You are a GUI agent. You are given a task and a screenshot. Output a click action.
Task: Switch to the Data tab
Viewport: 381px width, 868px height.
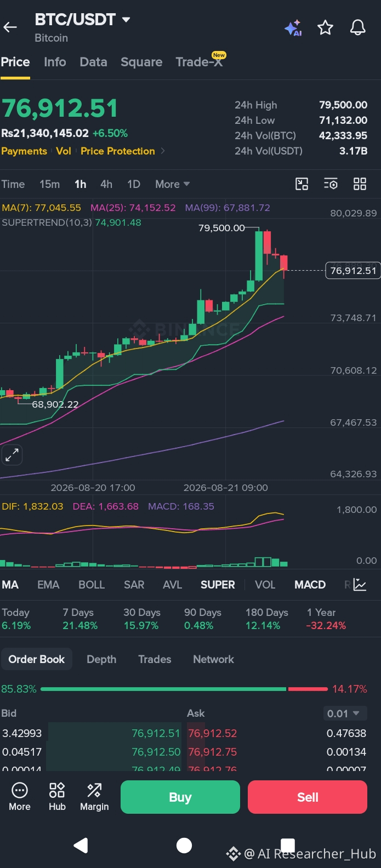coord(93,62)
